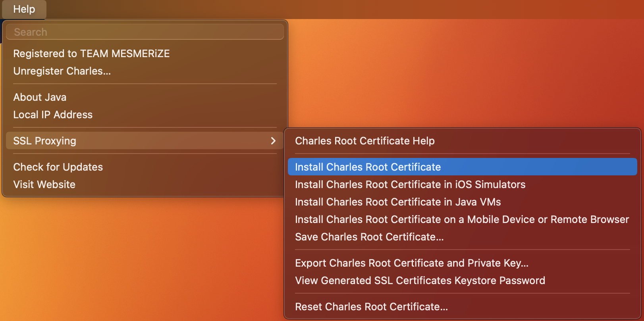The image size is (644, 321).
Task: Select Check for Updates
Action: 58,167
